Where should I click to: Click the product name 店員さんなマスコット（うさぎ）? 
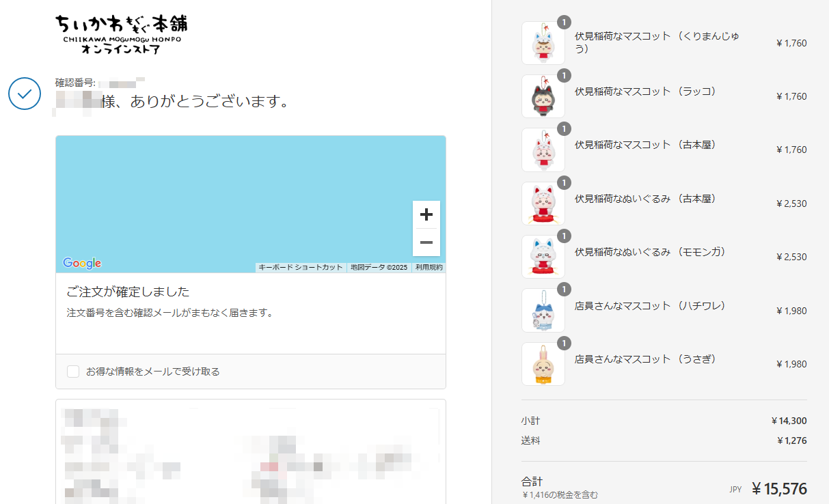pyautogui.click(x=645, y=359)
